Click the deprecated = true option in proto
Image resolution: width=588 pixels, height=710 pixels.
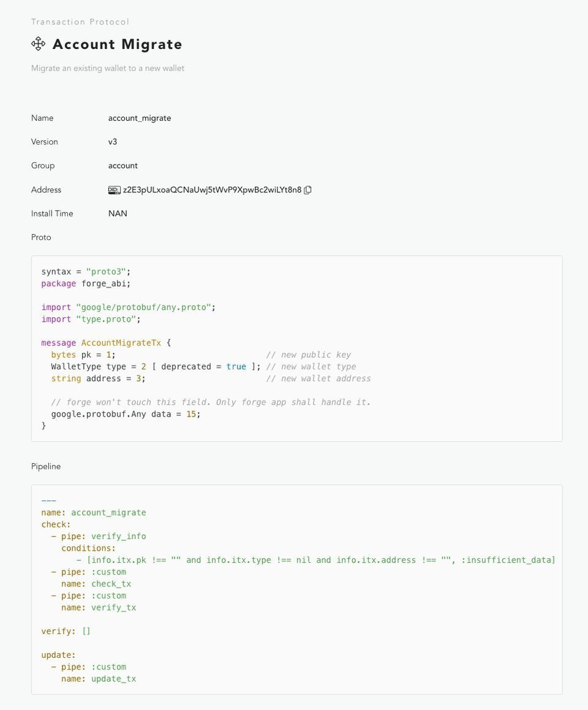pos(204,366)
